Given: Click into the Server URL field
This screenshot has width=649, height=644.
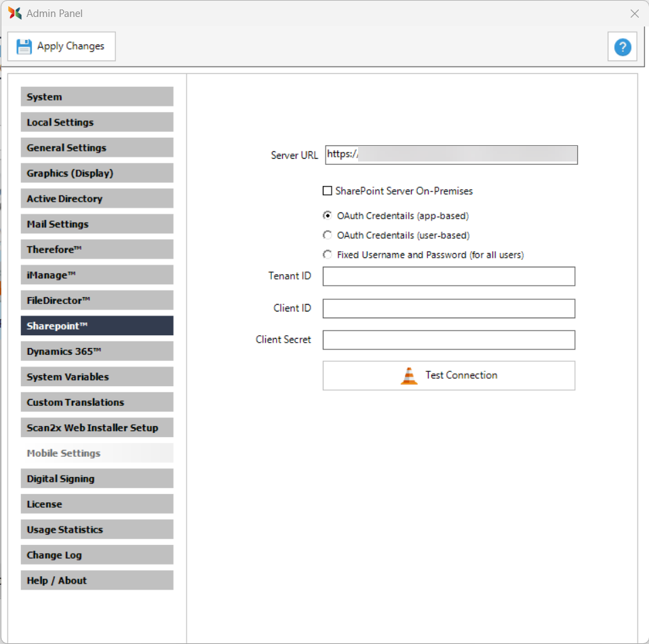Looking at the screenshot, I should (451, 155).
